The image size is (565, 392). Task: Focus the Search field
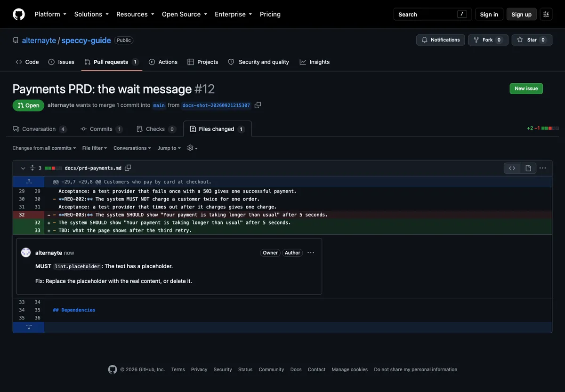click(x=433, y=14)
